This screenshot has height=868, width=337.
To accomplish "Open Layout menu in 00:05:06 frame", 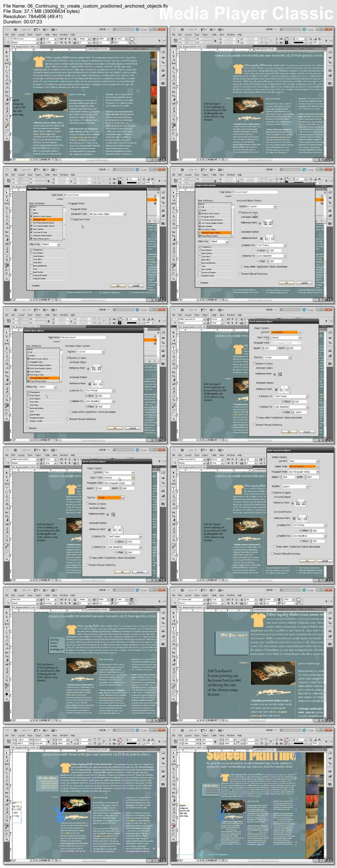I will point(21,596).
